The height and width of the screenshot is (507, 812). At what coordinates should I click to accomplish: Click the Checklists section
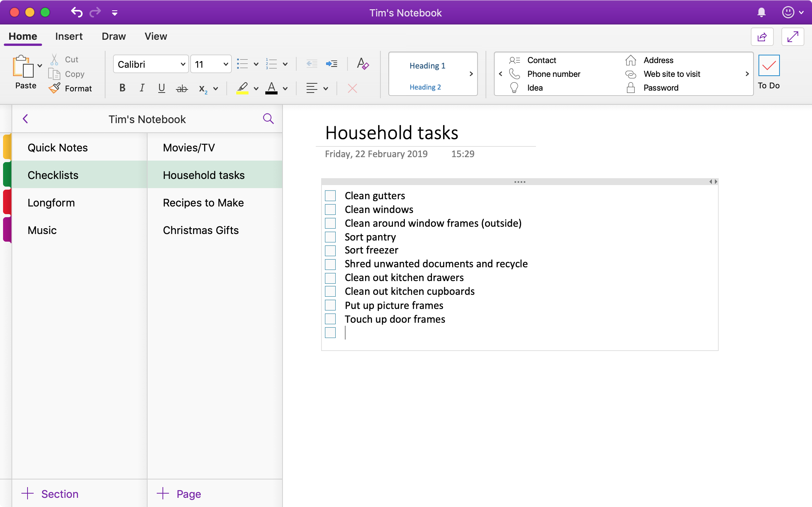52,175
